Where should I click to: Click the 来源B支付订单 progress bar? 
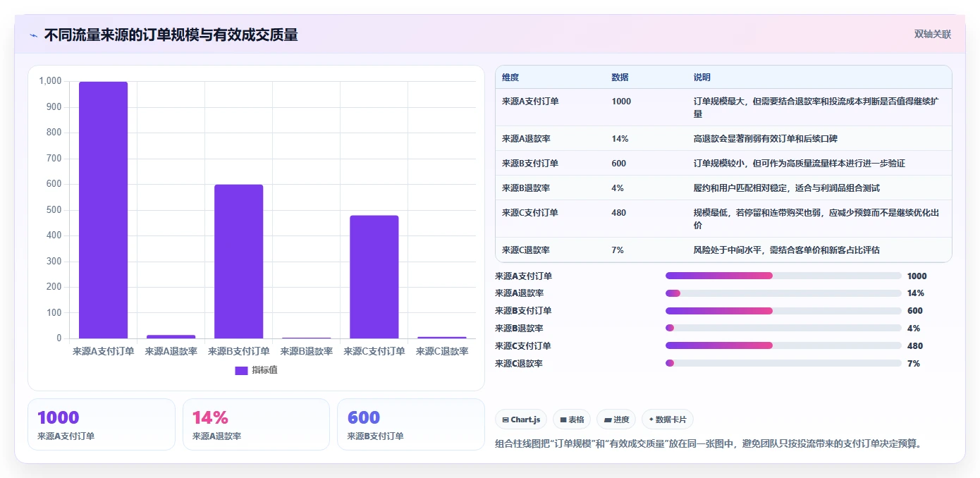[783, 311]
